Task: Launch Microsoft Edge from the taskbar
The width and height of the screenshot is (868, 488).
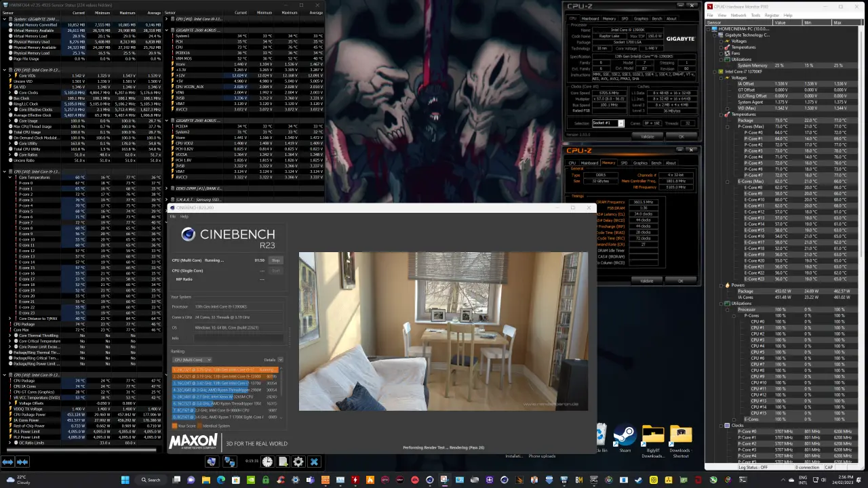Action: coord(221,480)
